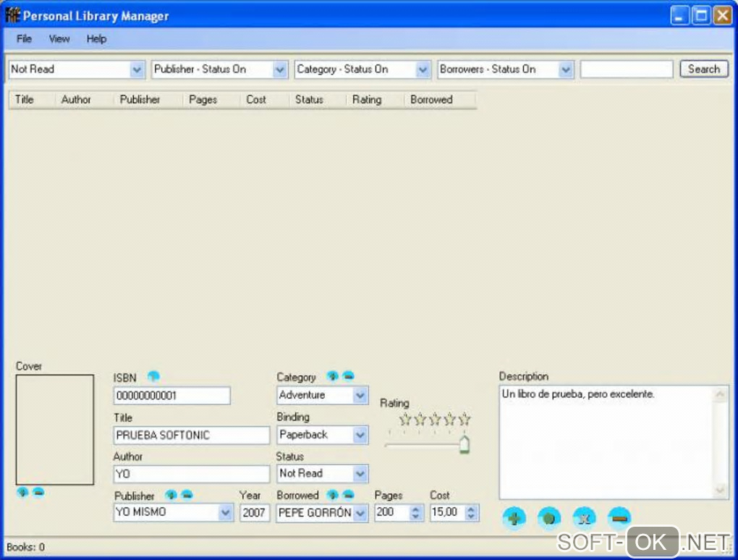Expand the PEPE GORRÓN borrowed dropdown
Screen dimensions: 738x560
[x=360, y=512]
